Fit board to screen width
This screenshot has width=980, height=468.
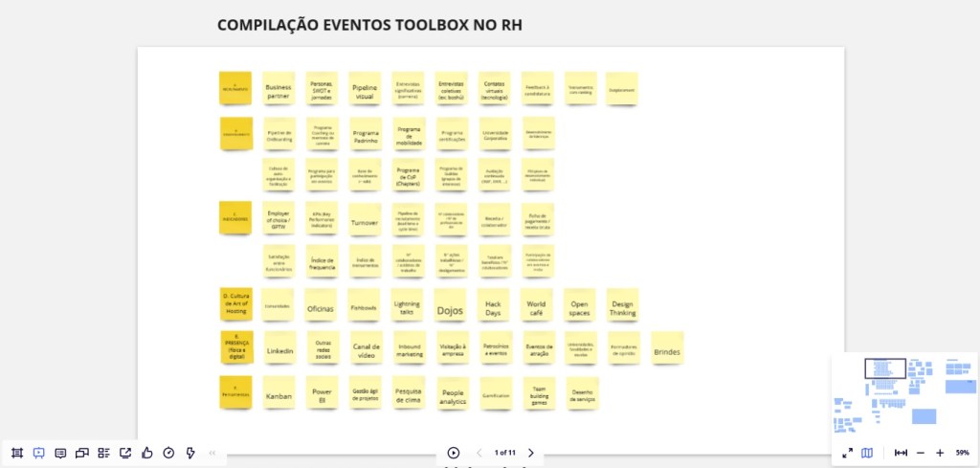click(901, 453)
